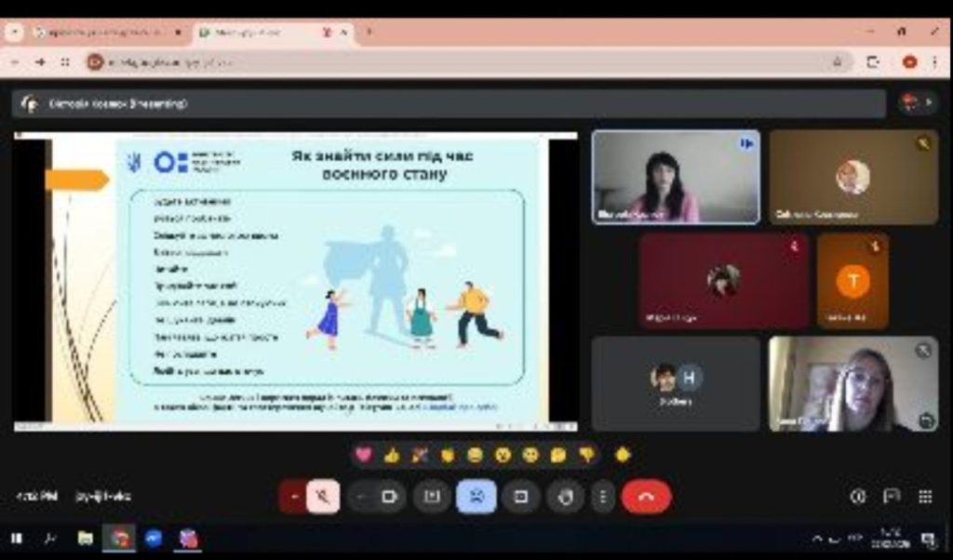
Task: Open the chat with everyone panel
Action: tap(892, 497)
